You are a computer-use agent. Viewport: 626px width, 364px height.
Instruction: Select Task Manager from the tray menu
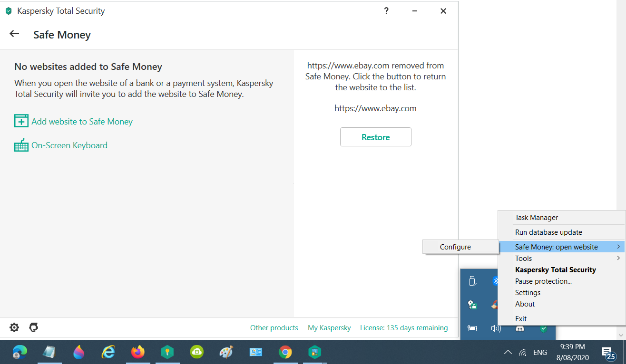(x=561, y=218)
